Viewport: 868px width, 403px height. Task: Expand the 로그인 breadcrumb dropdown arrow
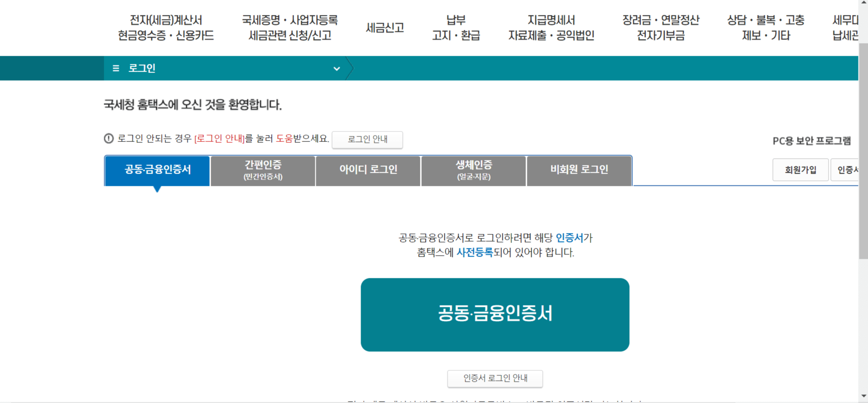[x=337, y=69]
